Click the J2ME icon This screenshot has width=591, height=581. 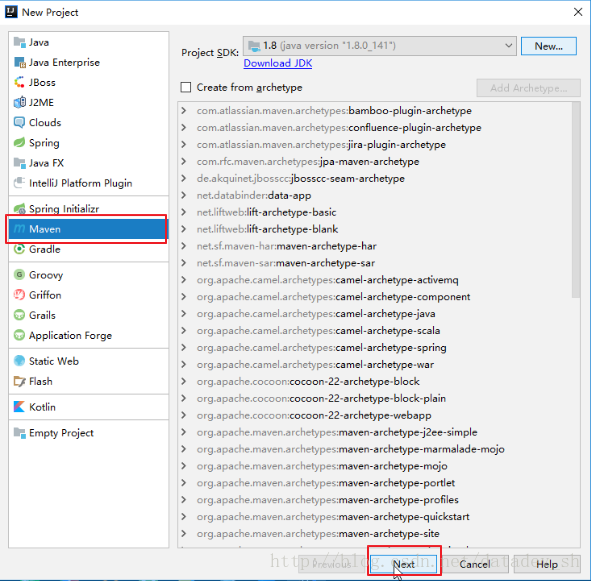click(19, 102)
